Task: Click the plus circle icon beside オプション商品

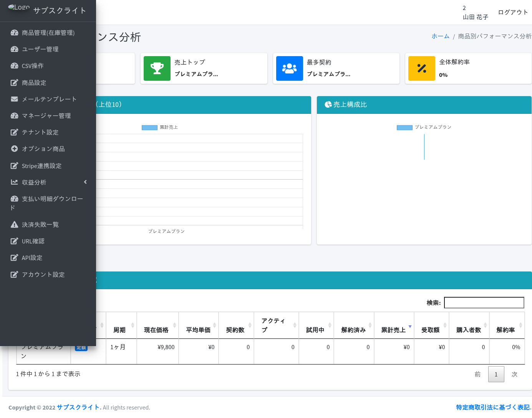Action: 15,149
